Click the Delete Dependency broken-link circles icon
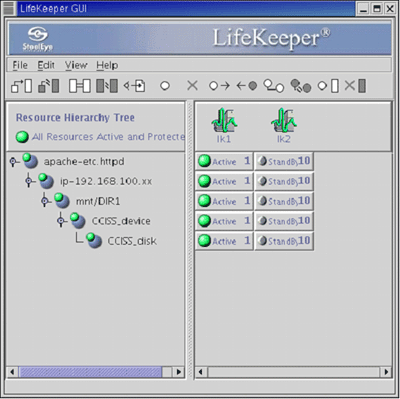The width and height of the screenshot is (400, 399). click(301, 86)
